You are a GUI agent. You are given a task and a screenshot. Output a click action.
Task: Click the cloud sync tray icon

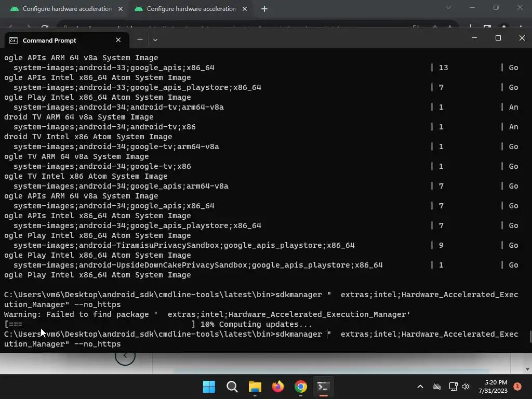(437, 387)
